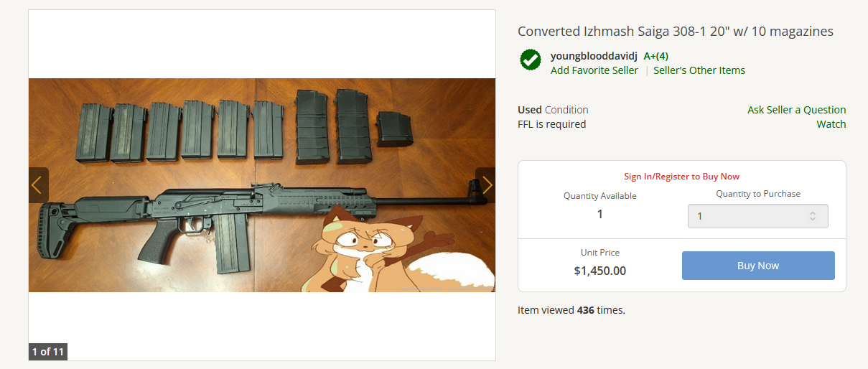Increase quantity with the stepper up arrow
868x369 pixels.
(813, 212)
